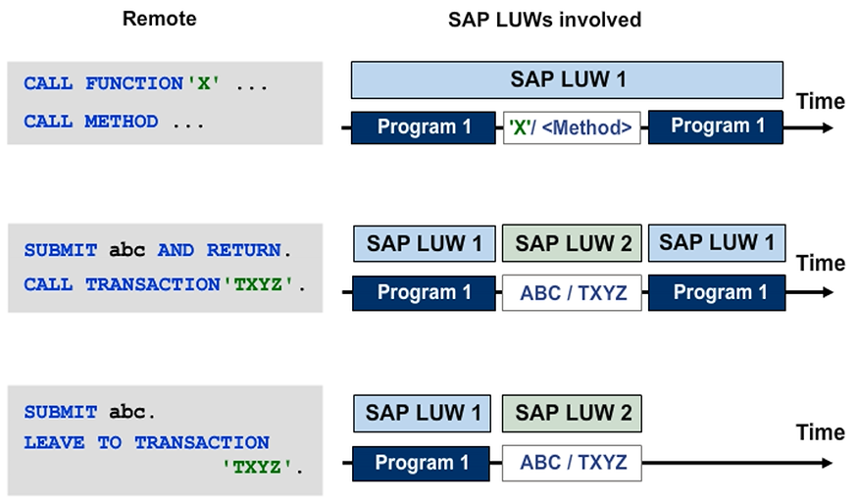Click rightmost SAP LUW 1 box in middle row
858x504 pixels.
pos(717,243)
